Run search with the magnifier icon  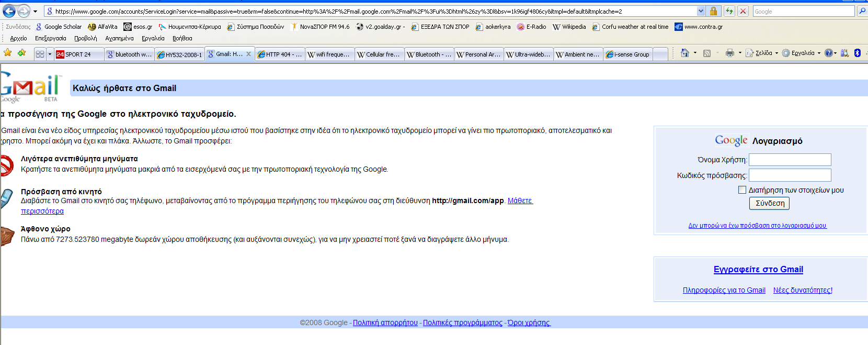[862, 11]
